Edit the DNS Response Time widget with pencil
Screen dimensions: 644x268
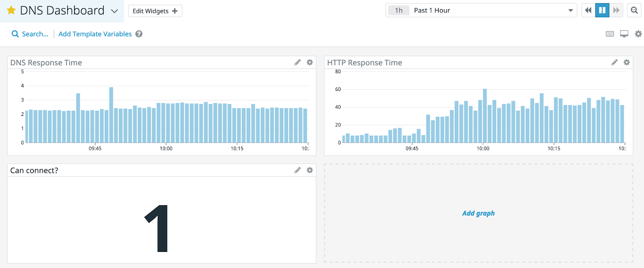pos(297,62)
